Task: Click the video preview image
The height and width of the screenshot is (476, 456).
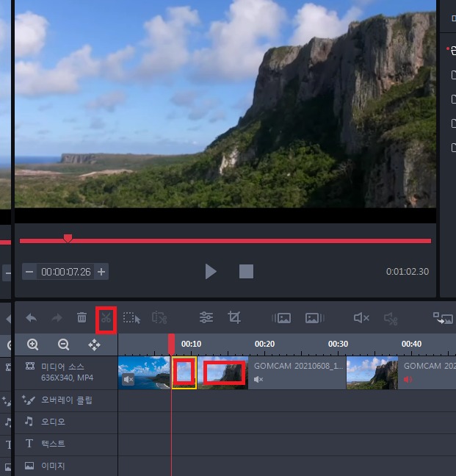Action: pyautogui.click(x=225, y=104)
